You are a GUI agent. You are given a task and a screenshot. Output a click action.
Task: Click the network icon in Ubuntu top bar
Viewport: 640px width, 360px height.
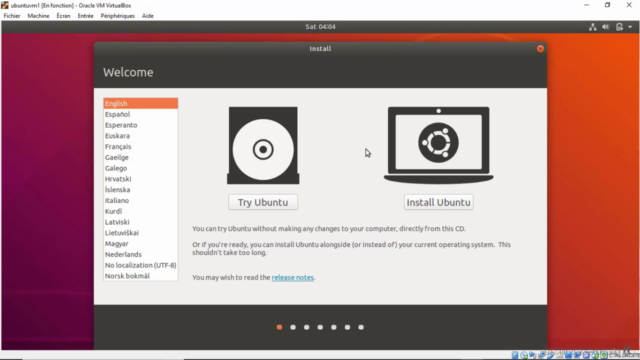593,27
